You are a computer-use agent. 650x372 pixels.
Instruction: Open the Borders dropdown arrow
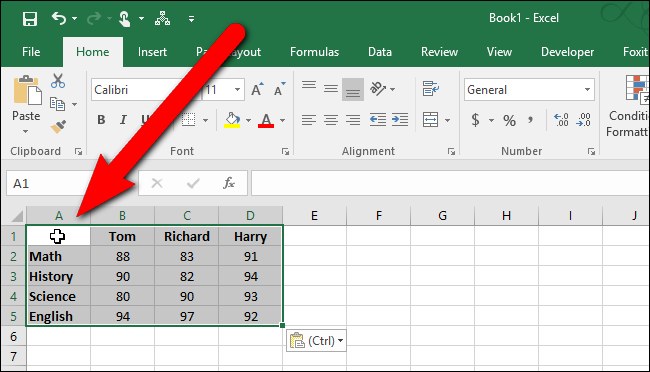pyautogui.click(x=205, y=120)
